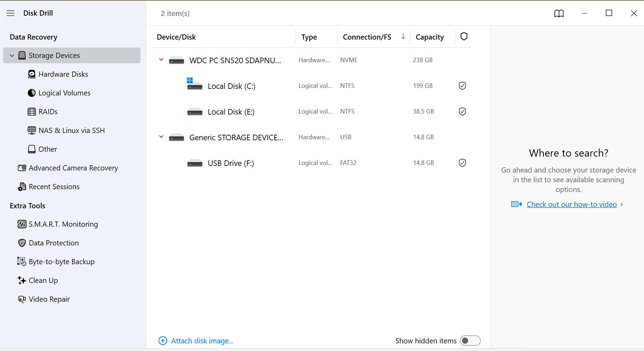
Task: Collapse the Storage Devices tree section
Action: pyautogui.click(x=12, y=56)
